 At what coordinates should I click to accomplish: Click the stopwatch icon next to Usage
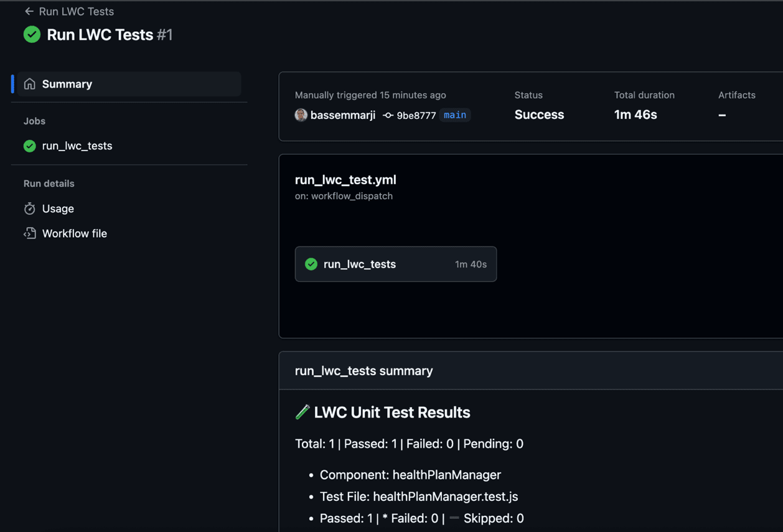pos(30,208)
